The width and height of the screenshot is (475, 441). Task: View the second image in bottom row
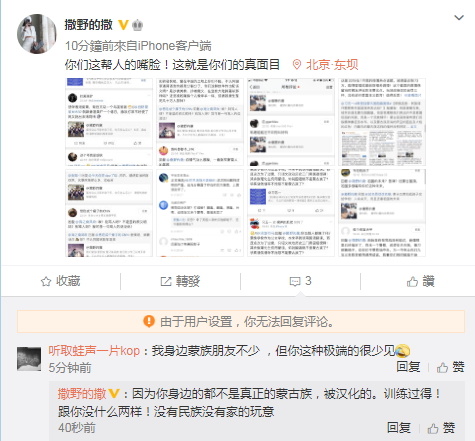click(x=200, y=213)
